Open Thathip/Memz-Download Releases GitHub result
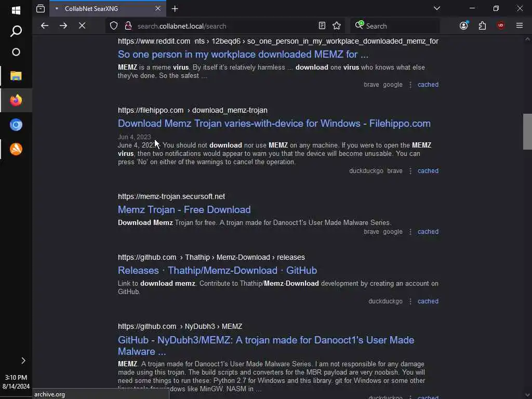 point(217,270)
